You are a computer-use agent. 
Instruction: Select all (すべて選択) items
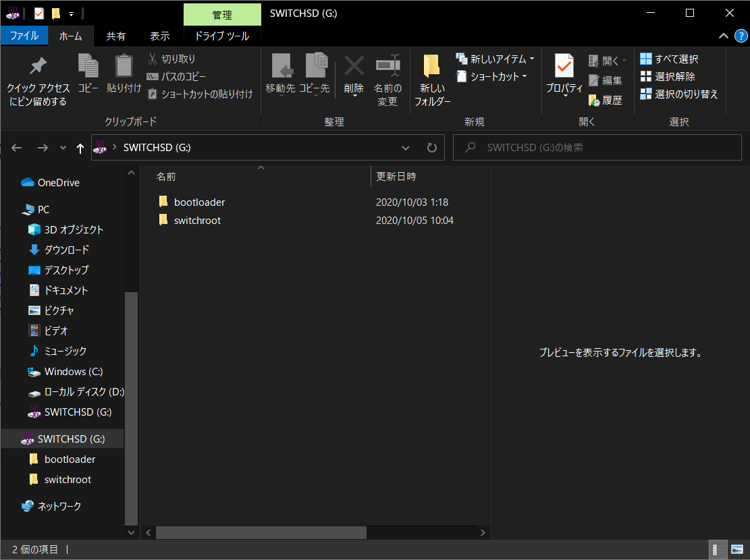[669, 59]
